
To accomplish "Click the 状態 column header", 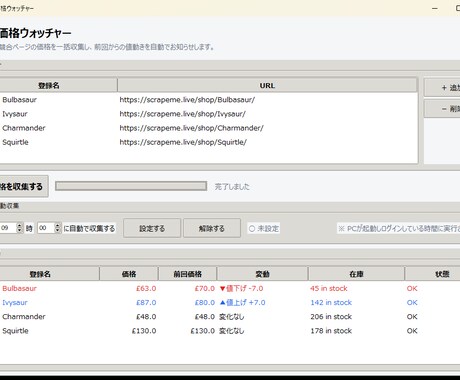I will [433, 274].
